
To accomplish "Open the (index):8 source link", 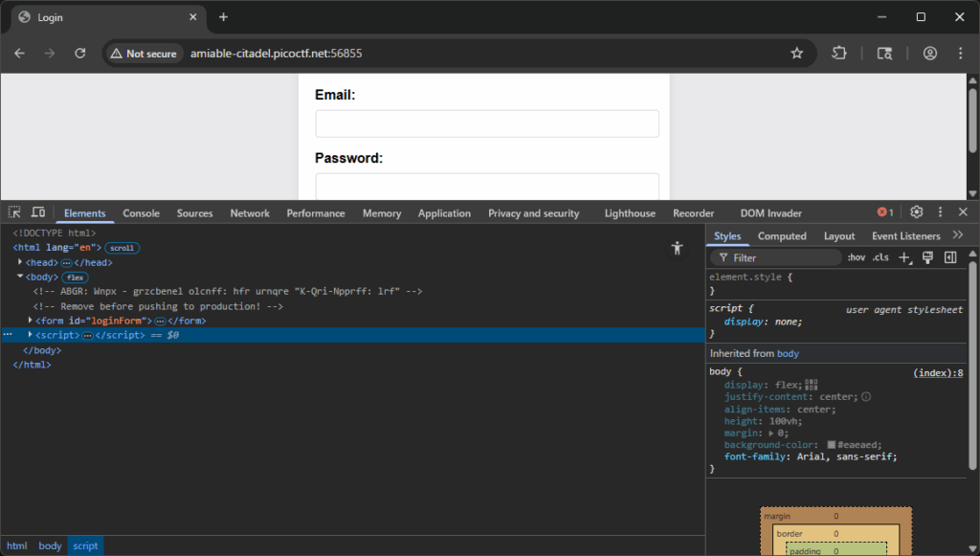I will tap(938, 372).
